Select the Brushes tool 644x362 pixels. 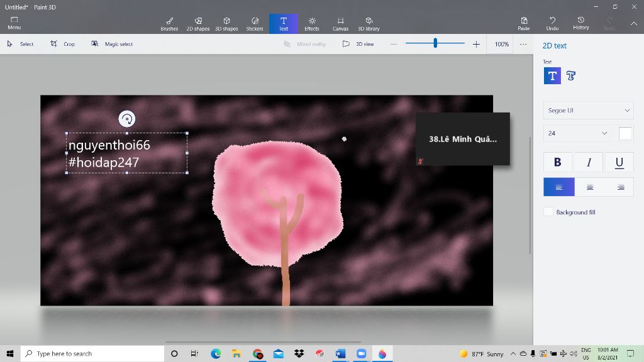click(169, 24)
